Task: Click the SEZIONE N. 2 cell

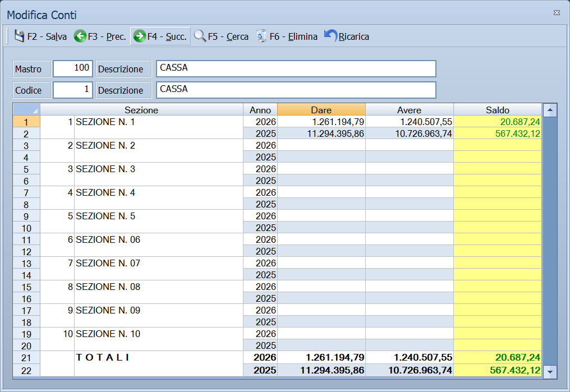Action: pyautogui.click(x=159, y=151)
